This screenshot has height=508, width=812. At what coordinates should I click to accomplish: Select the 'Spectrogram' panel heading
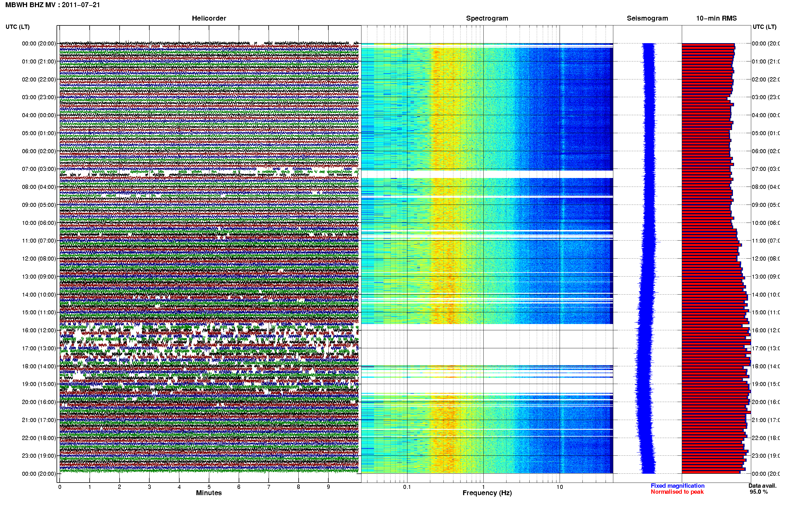487,18
